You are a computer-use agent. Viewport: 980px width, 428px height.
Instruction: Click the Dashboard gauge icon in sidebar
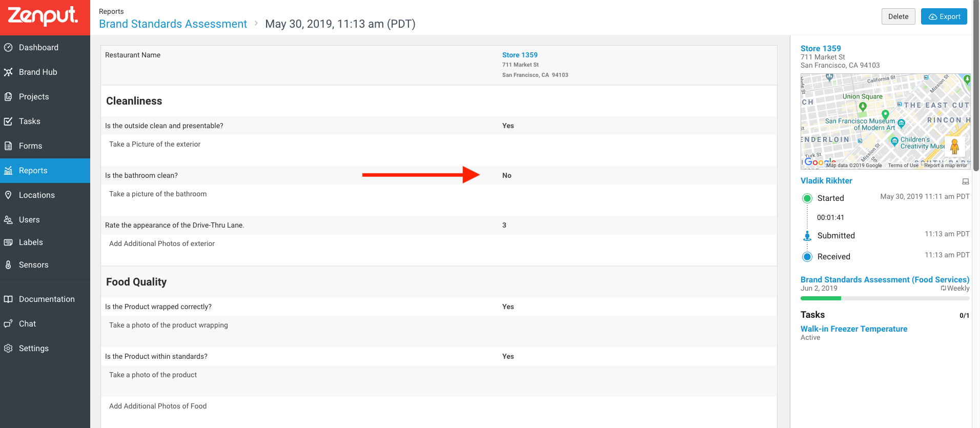pos(8,48)
